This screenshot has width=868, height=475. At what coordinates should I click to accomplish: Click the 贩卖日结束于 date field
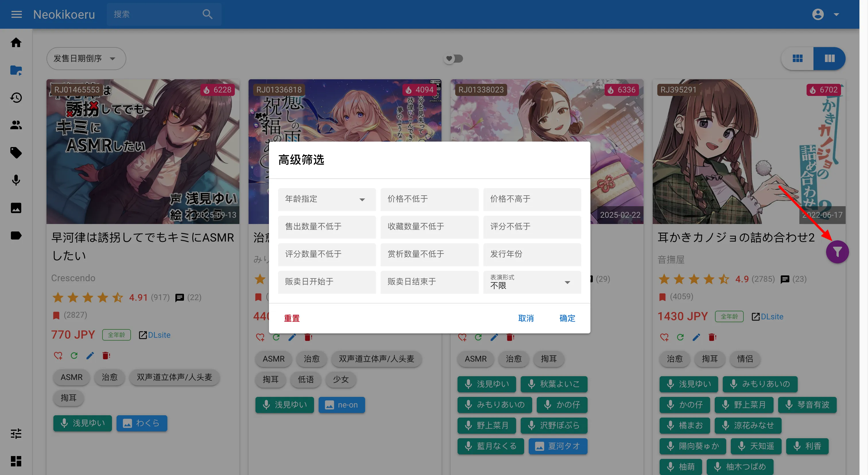pos(429,282)
